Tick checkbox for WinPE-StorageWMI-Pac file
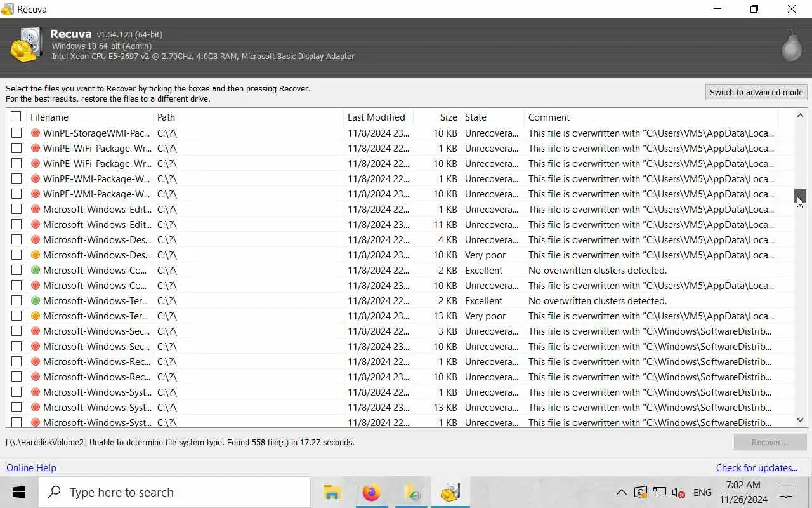The image size is (812, 508). click(x=16, y=133)
